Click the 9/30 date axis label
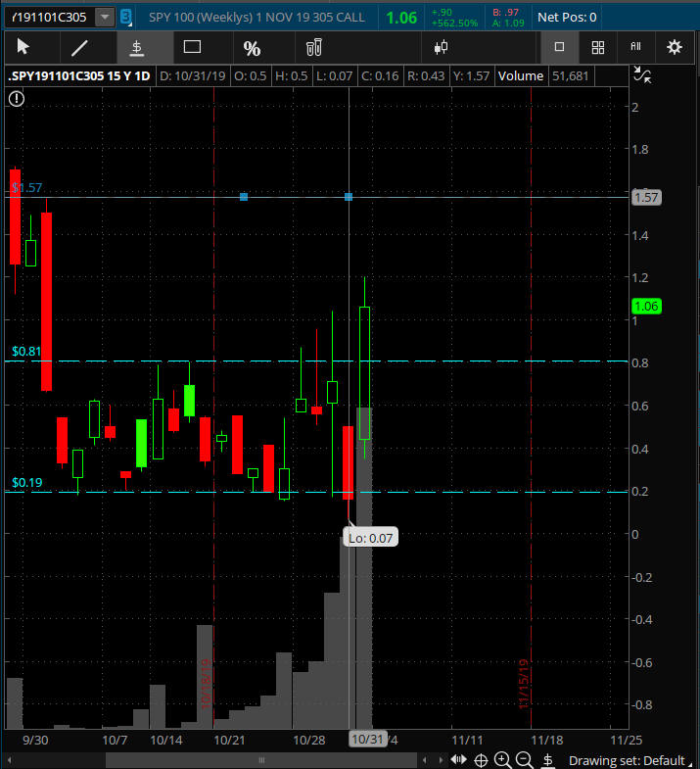The width and height of the screenshot is (700, 769). click(x=35, y=740)
